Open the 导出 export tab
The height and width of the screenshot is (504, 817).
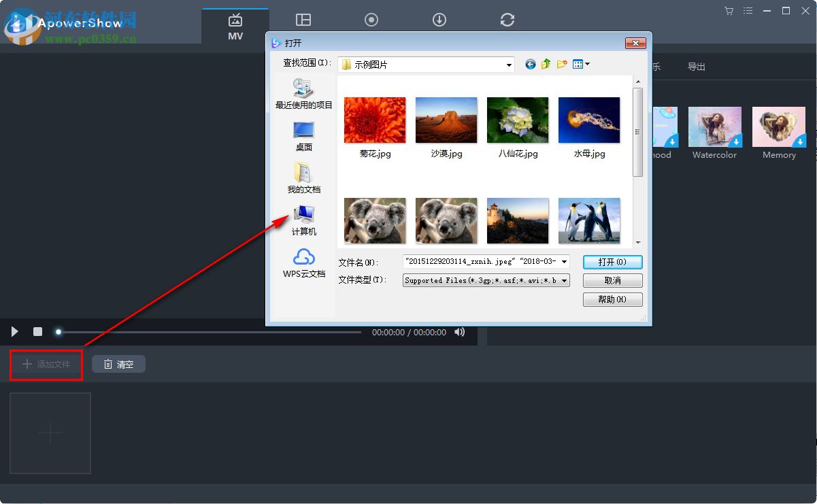(x=696, y=67)
